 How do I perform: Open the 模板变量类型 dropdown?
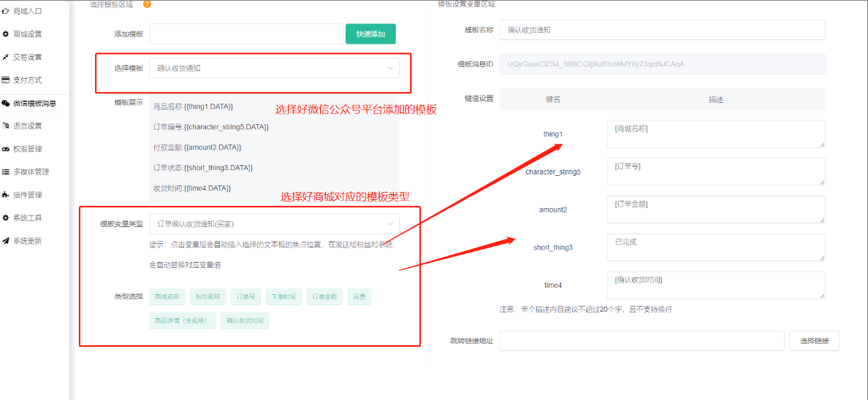[x=274, y=223]
